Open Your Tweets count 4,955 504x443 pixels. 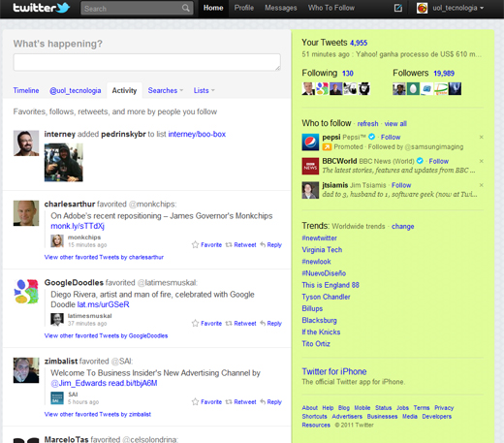click(x=359, y=43)
